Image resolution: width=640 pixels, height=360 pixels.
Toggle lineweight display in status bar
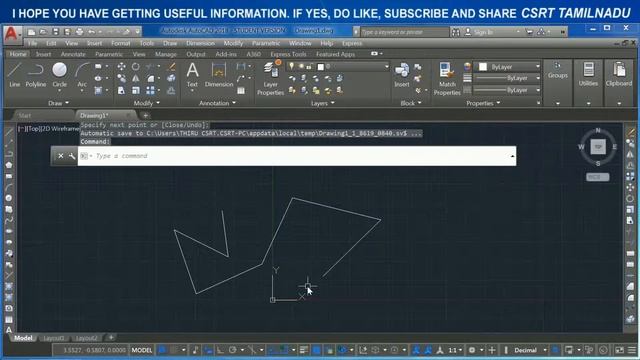pyautogui.click(x=304, y=350)
